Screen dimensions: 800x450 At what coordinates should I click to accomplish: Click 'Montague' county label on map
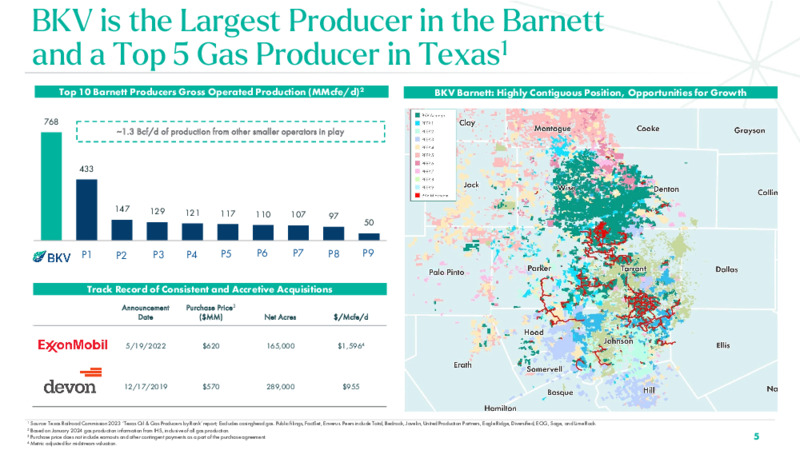[x=552, y=129]
